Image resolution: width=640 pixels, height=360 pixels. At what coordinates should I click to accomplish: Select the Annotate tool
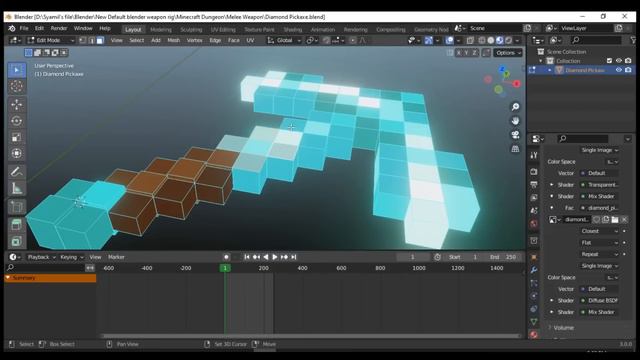(17, 171)
